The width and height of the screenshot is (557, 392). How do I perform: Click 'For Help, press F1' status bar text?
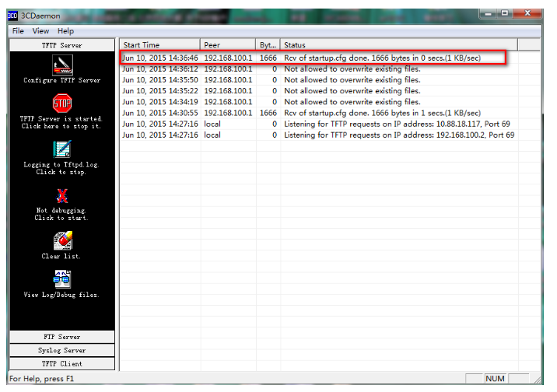pyautogui.click(x=41, y=379)
